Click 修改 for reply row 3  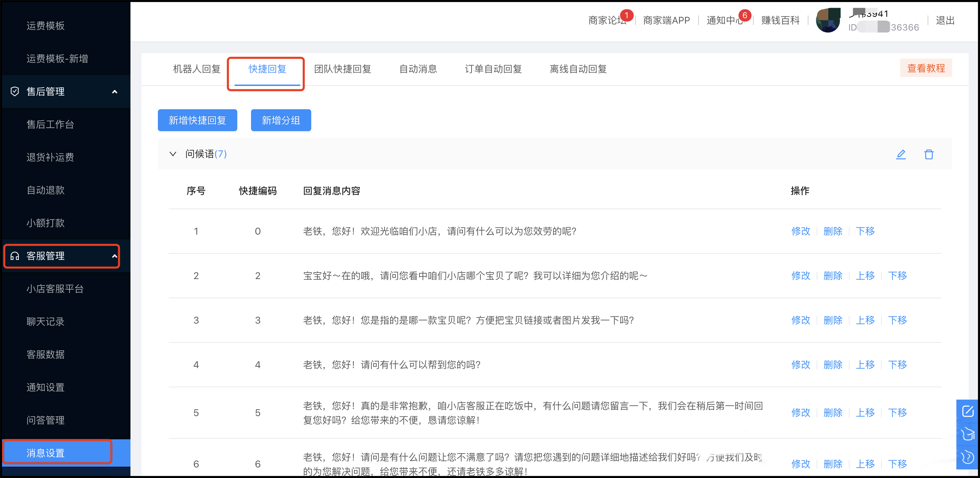(x=801, y=320)
